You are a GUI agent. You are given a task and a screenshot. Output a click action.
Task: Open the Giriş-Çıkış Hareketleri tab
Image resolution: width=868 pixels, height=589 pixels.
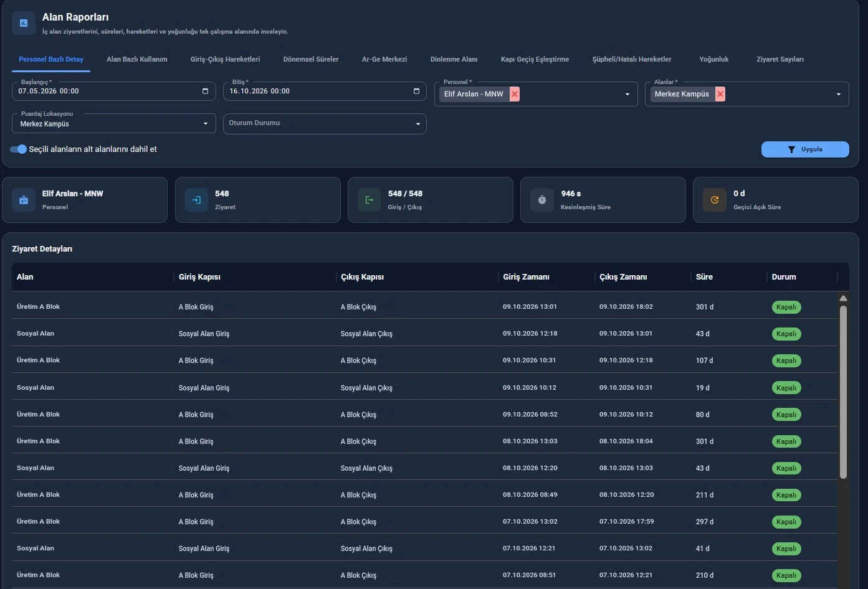(x=225, y=60)
